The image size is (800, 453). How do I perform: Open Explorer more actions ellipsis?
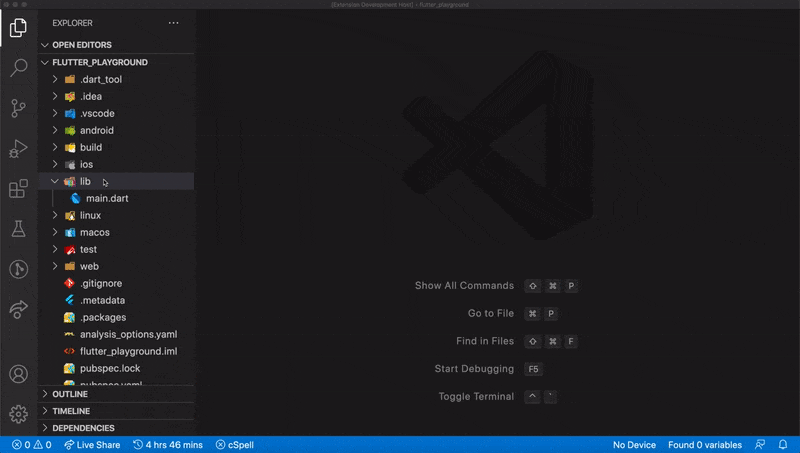coord(173,23)
